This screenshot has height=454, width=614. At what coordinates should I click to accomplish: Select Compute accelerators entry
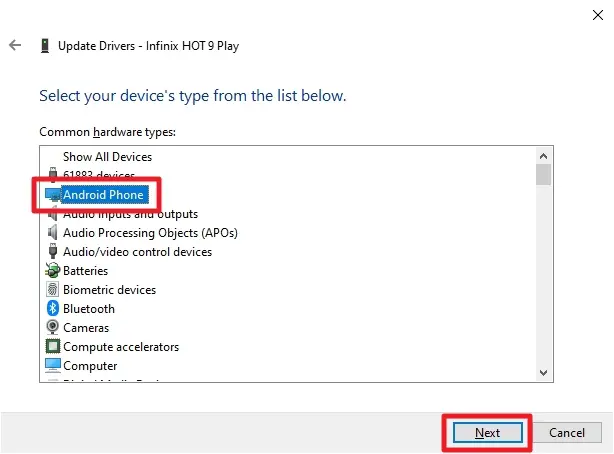click(x=121, y=347)
